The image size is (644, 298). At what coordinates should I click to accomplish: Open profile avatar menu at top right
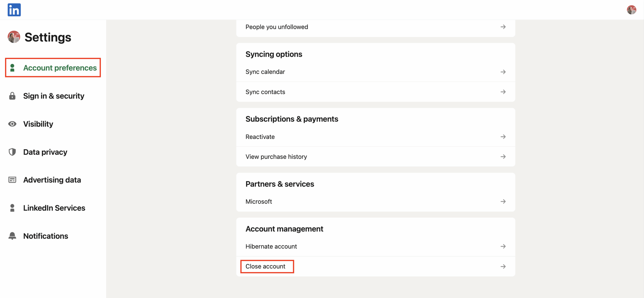pyautogui.click(x=631, y=10)
